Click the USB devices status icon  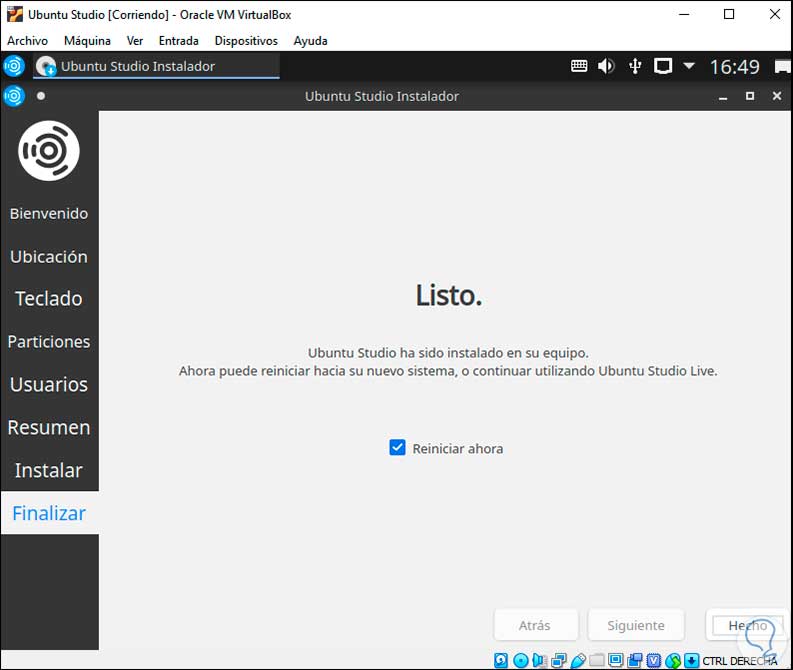click(x=578, y=660)
